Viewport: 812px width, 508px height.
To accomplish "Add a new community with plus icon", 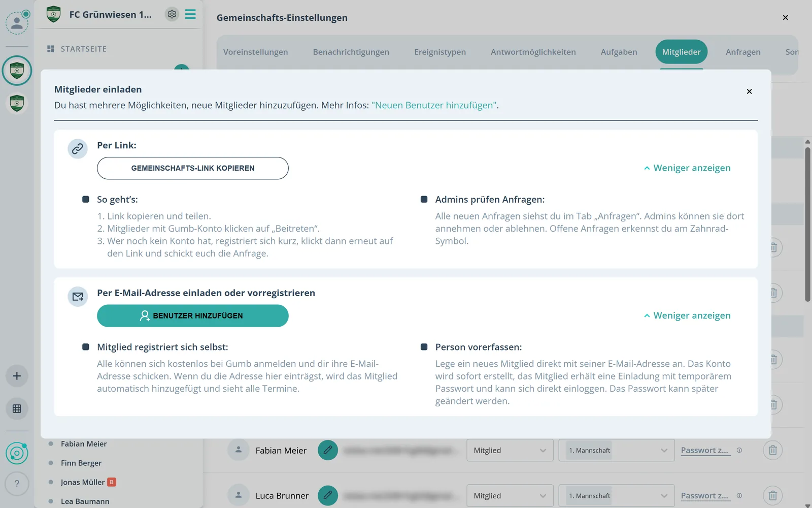I will pyautogui.click(x=17, y=376).
